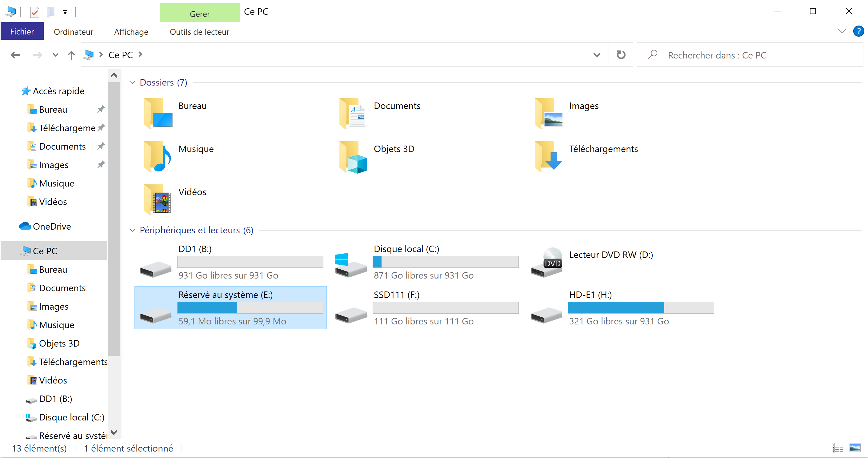Switch to the large icons view in the status bar
Screen dimensions: 868x458
point(855,448)
